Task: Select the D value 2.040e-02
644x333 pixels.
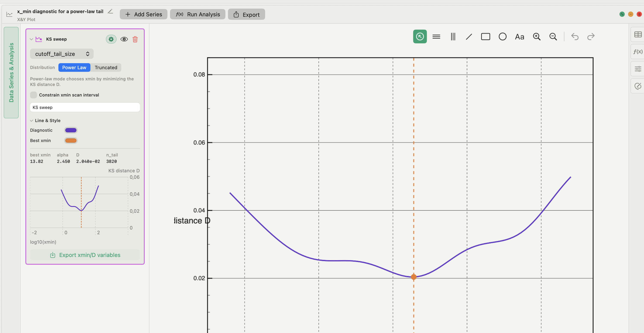Action: pos(88,161)
